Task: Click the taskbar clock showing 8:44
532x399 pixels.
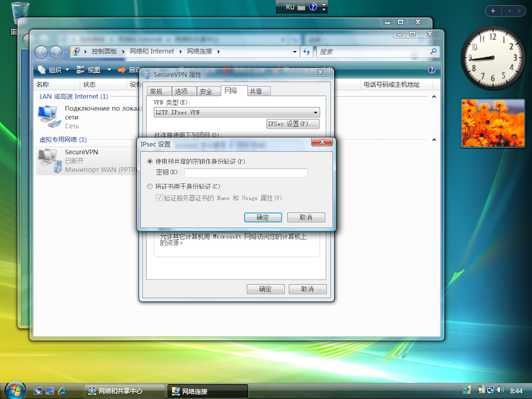Action: click(x=516, y=391)
